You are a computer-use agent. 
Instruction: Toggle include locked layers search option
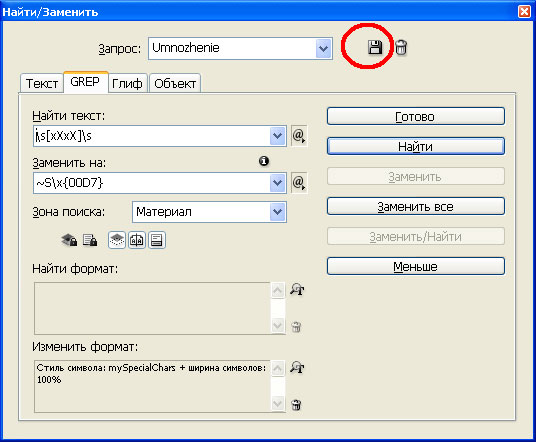69,240
